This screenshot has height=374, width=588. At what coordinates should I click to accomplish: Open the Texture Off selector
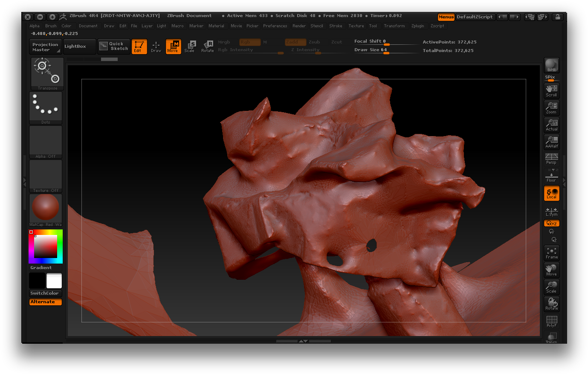click(46, 176)
